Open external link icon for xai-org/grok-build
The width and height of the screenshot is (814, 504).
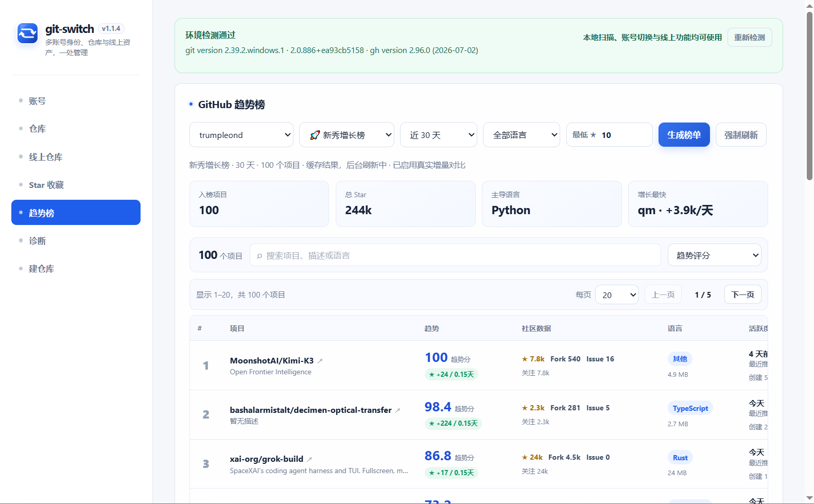(309, 459)
